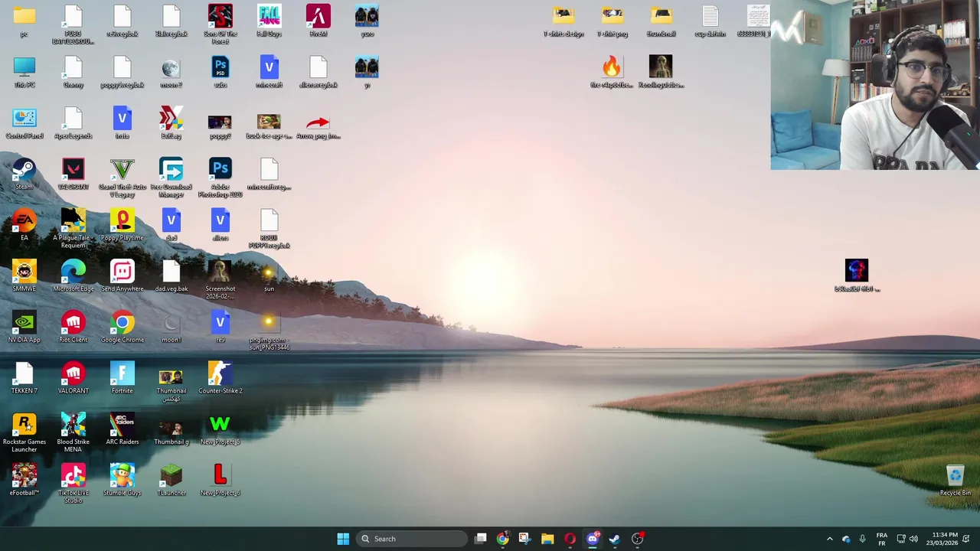Launch the FiveM desktop shortcut
The image size is (980, 551).
point(318,21)
